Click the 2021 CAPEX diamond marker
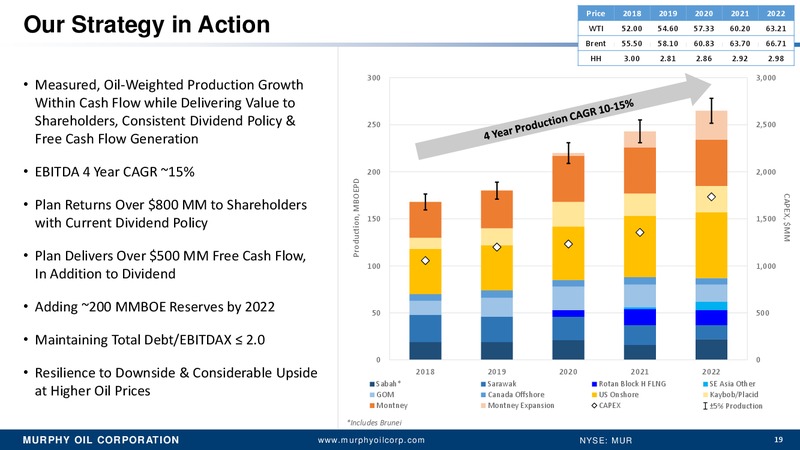Image resolution: width=800 pixels, height=450 pixels. tap(640, 232)
